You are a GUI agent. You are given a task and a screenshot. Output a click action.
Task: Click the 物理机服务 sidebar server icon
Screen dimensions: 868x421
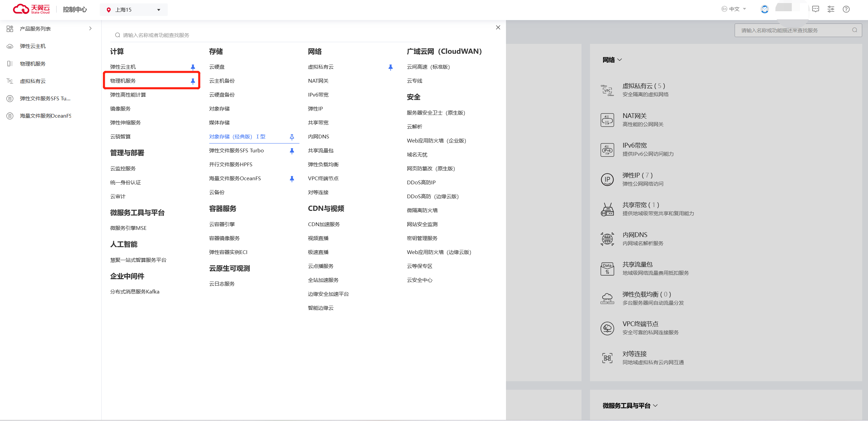click(10, 64)
